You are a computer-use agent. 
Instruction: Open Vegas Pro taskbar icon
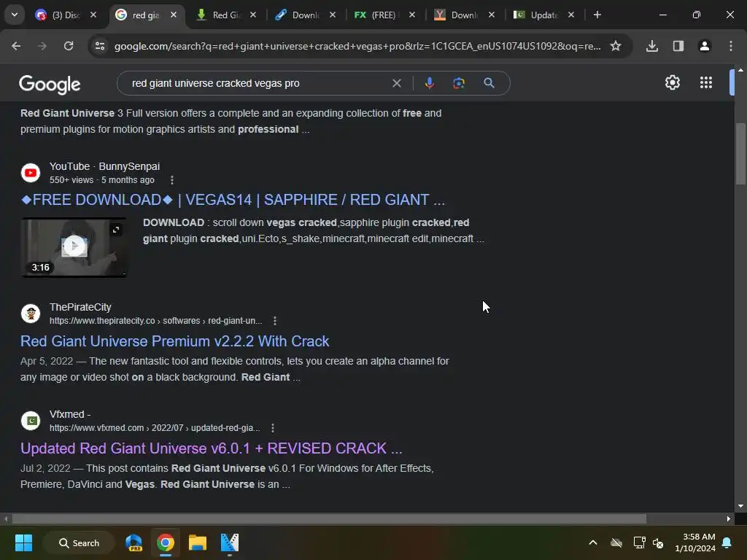tap(230, 542)
